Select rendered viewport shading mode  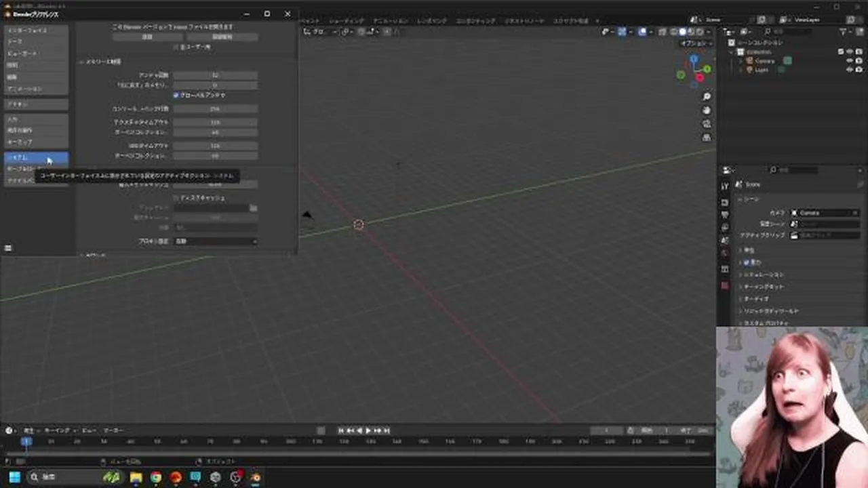point(700,32)
